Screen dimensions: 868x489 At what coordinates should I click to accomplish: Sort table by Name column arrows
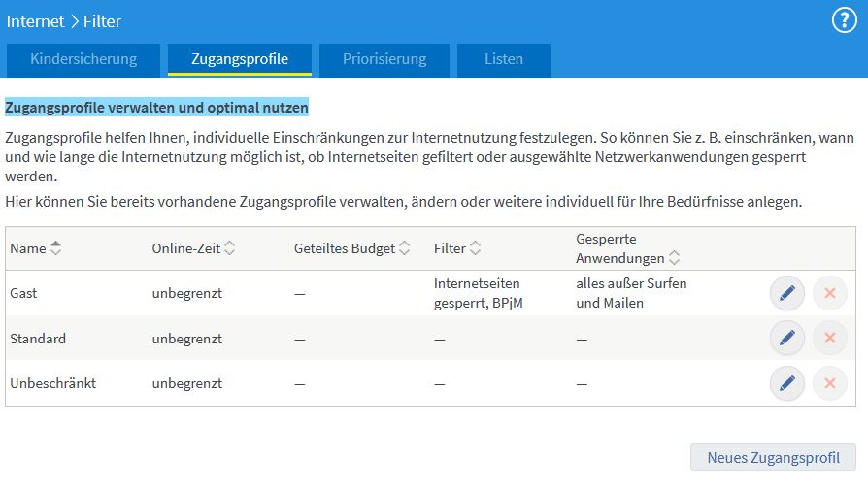click(55, 248)
